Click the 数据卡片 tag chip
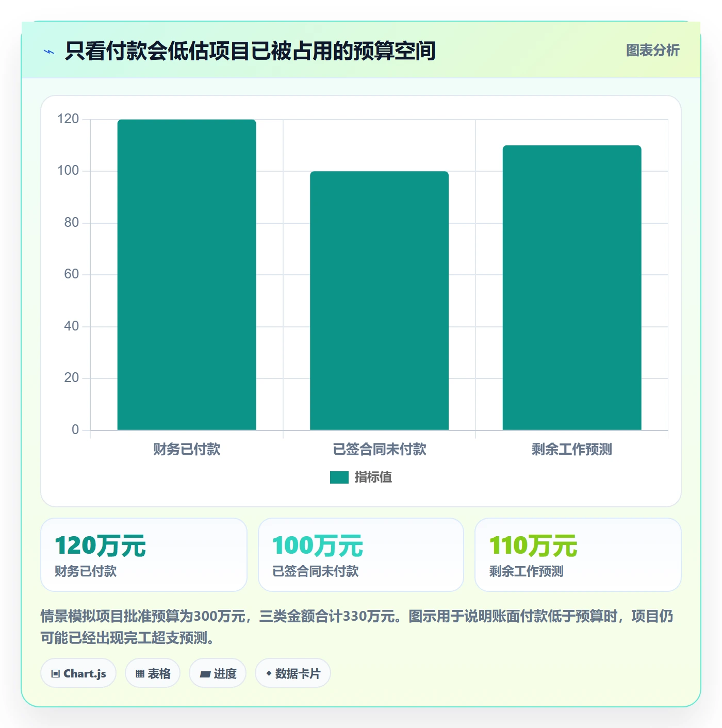 [293, 673]
